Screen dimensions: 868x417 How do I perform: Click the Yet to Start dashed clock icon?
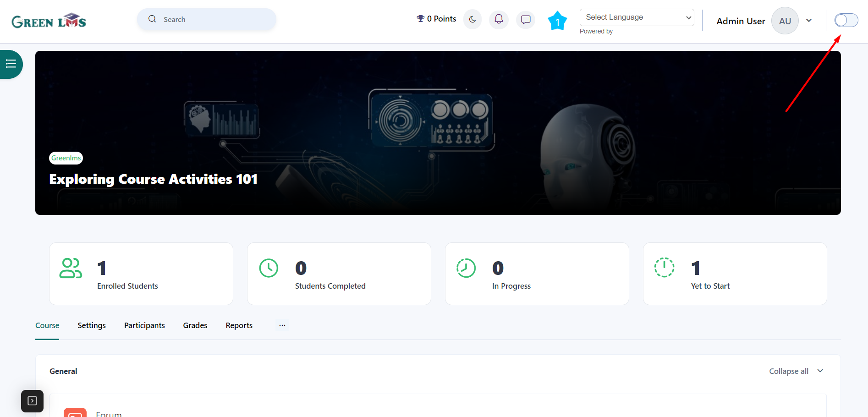point(664,268)
